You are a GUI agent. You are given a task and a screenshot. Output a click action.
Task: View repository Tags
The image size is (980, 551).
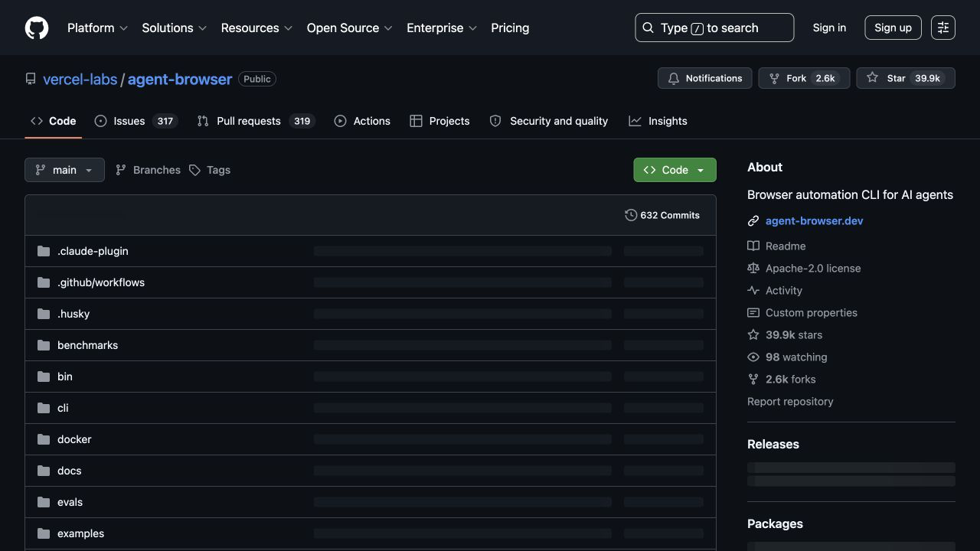(210, 170)
